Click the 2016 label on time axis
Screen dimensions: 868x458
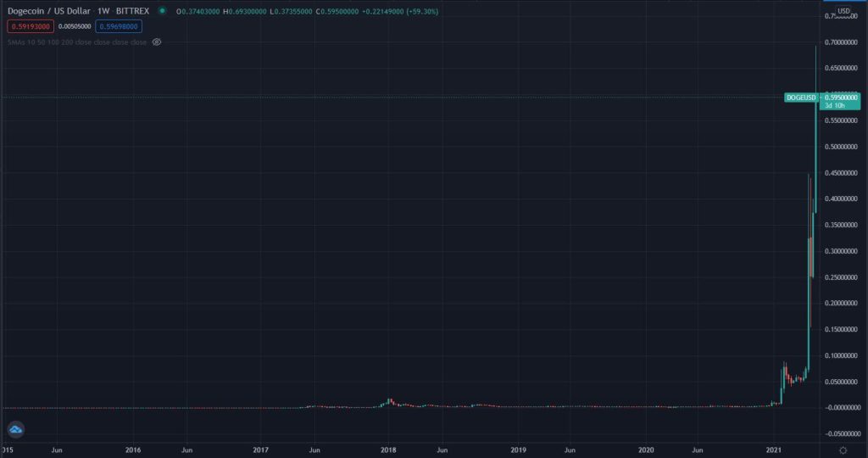pos(133,449)
